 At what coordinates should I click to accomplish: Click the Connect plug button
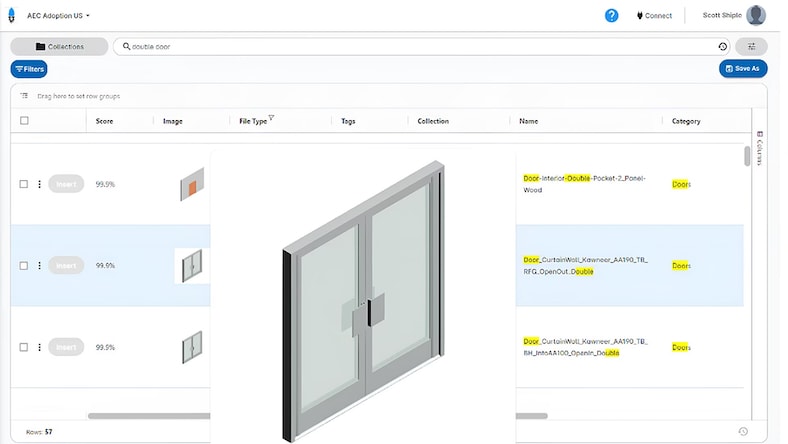(x=654, y=16)
